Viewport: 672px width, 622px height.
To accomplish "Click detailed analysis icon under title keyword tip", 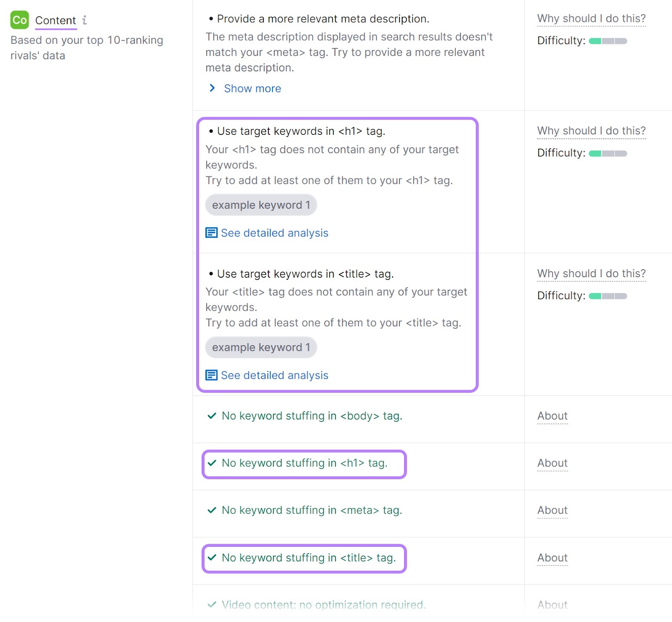I will [x=212, y=375].
